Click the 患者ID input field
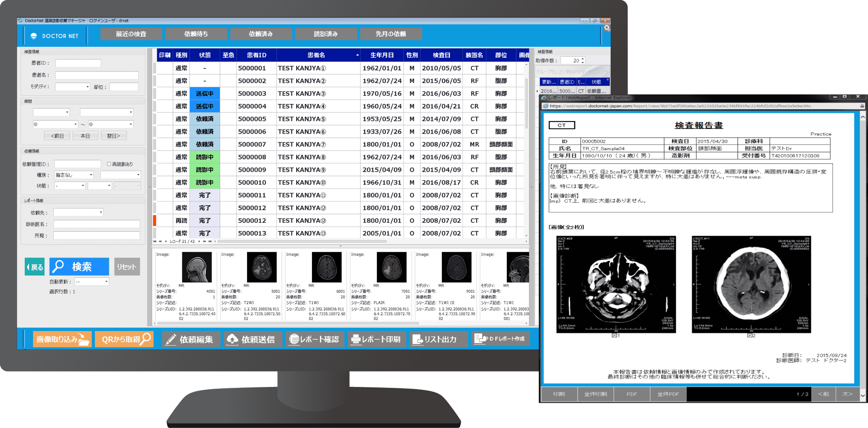 pyautogui.click(x=78, y=63)
